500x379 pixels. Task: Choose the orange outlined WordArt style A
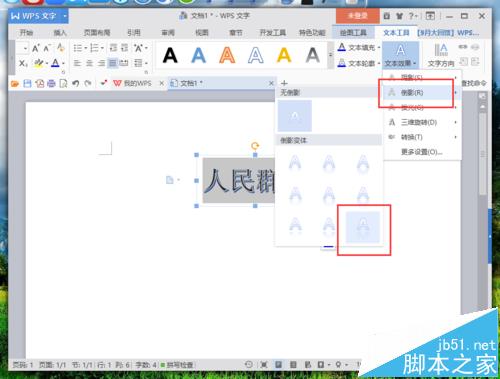pyautogui.click(x=227, y=55)
